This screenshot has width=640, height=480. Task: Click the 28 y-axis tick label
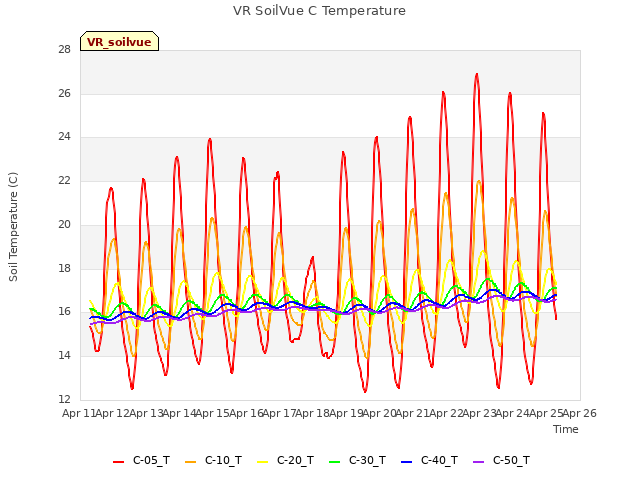[64, 50]
